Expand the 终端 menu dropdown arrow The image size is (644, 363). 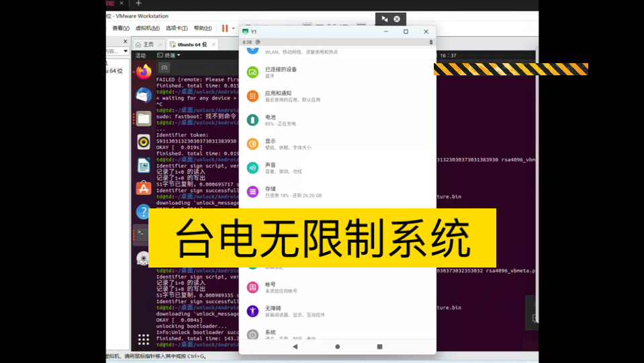point(179,56)
